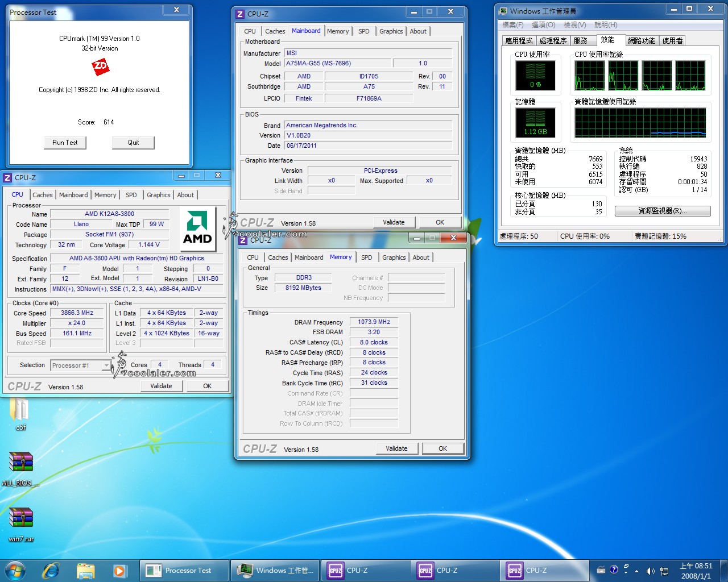728x582 pixels.
Task: Open Caches tab in CPU-Z CPU window
Action: 42,195
